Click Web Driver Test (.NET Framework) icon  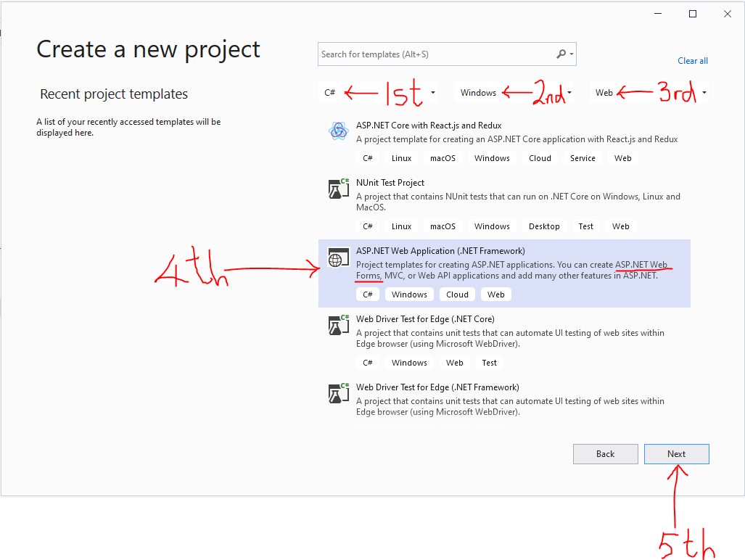click(338, 393)
